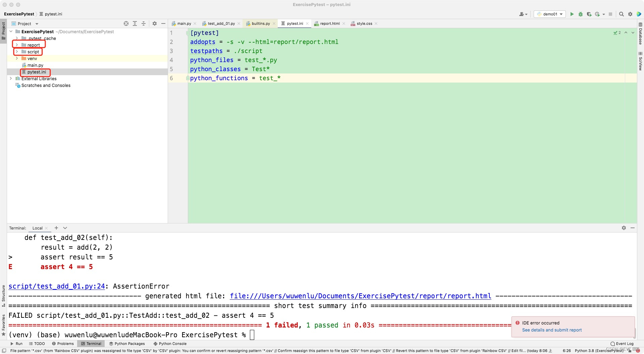Open the profiler run icon

597,14
